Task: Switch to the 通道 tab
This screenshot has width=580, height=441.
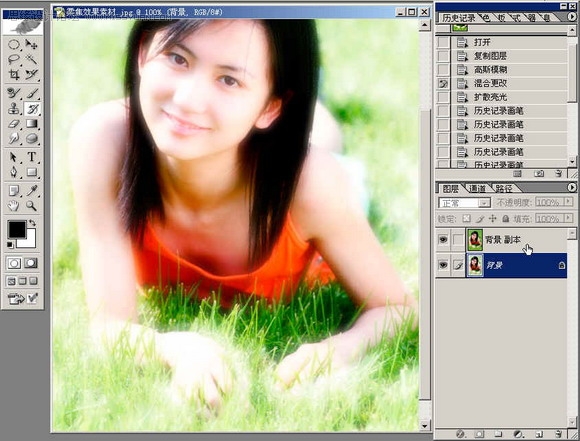Action: pos(477,189)
